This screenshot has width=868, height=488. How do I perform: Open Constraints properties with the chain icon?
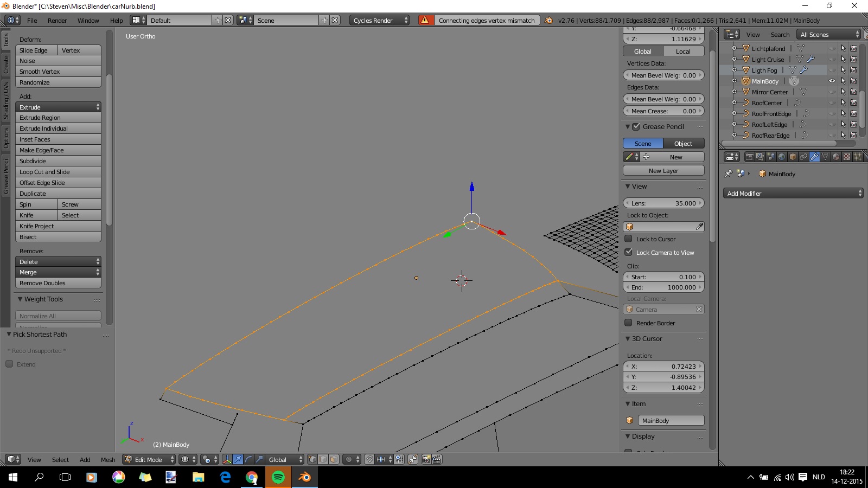click(x=803, y=157)
